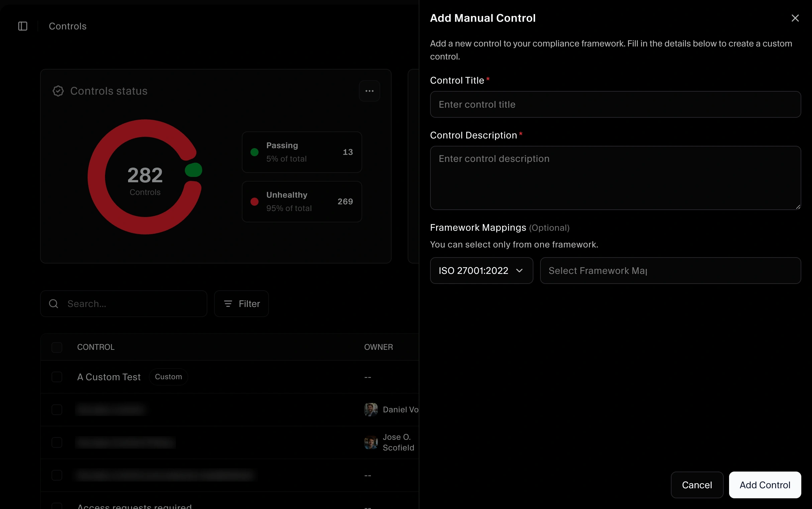Check the checkbox on Daniel Vo's row
Screen dimensions: 812x509
click(x=57, y=409)
